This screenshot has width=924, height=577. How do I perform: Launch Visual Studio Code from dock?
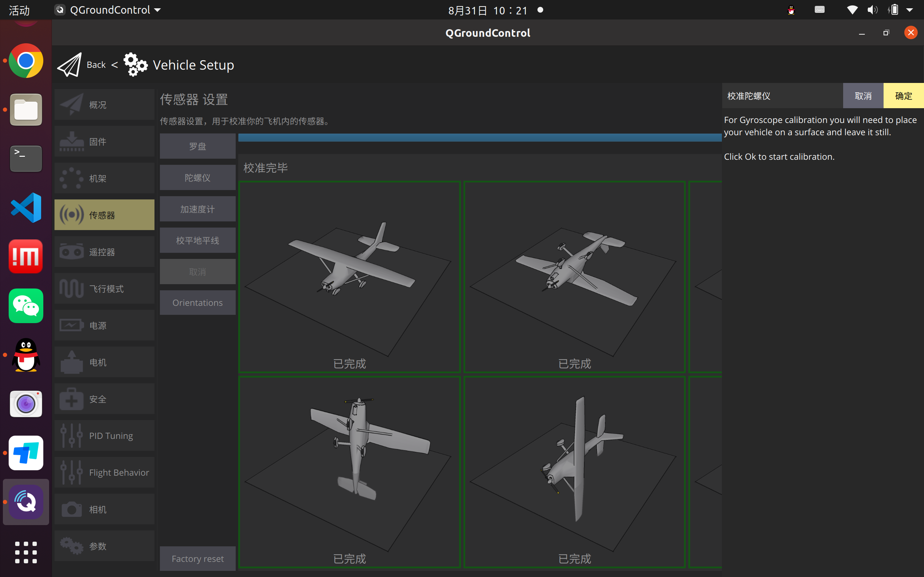point(26,208)
